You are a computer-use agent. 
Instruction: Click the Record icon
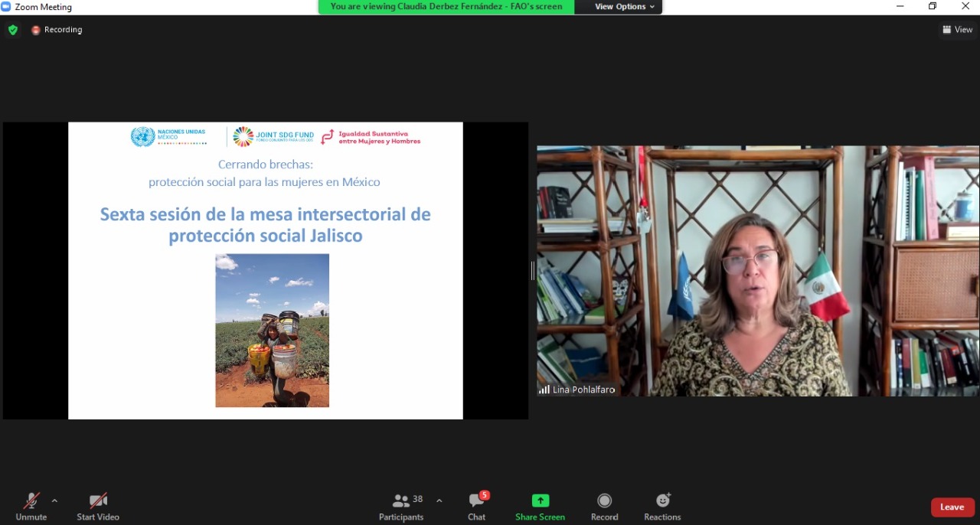tap(604, 501)
